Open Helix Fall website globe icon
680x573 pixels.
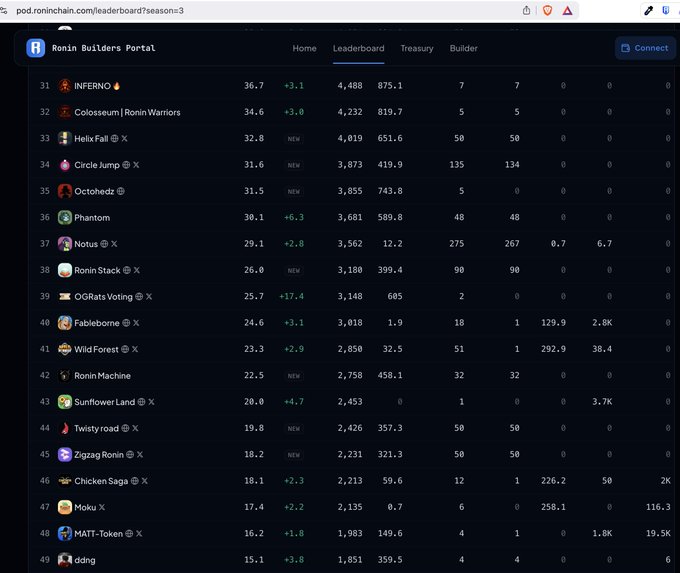[x=114, y=138]
